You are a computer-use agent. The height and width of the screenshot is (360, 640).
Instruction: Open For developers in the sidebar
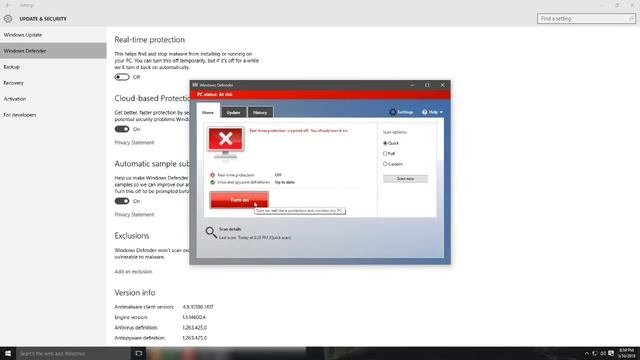point(53,115)
